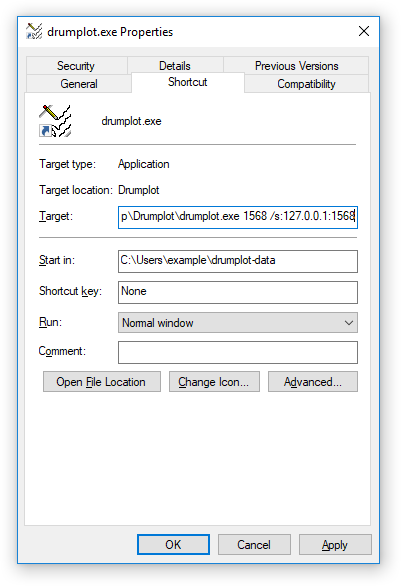Select the General tab

tap(79, 84)
